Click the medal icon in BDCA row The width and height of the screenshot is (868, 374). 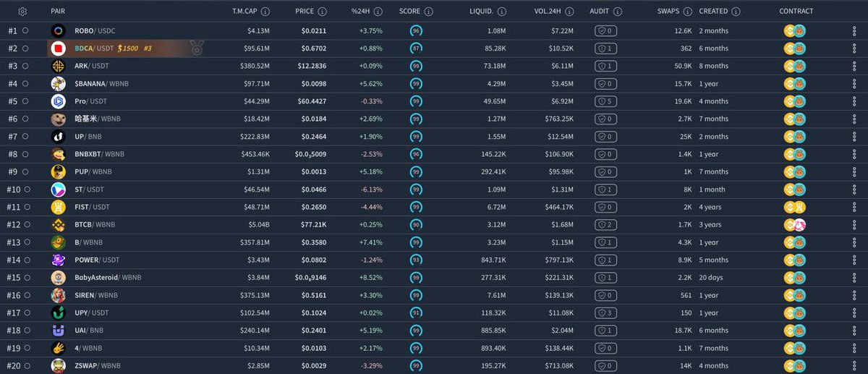click(x=197, y=48)
